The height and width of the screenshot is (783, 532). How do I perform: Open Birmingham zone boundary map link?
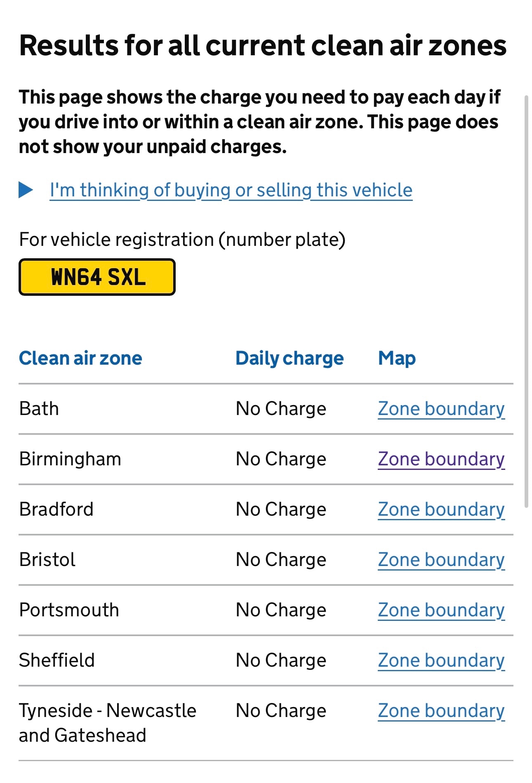point(441,459)
